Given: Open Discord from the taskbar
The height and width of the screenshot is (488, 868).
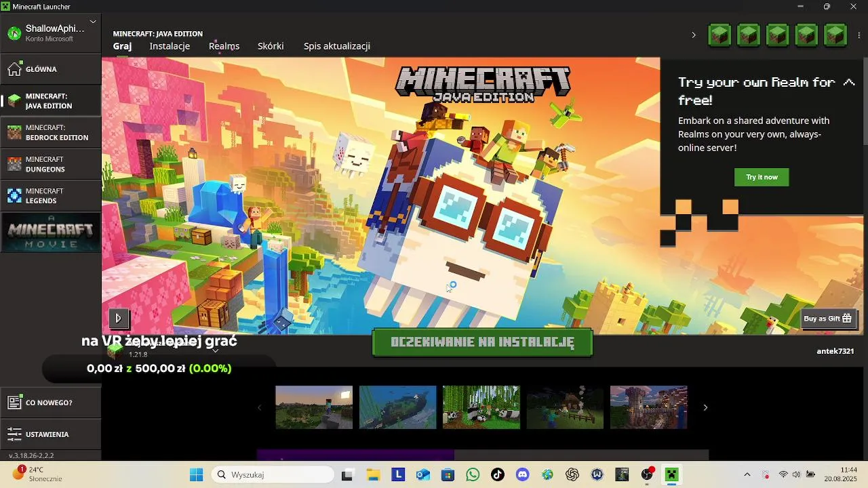Looking at the screenshot, I should click(522, 474).
